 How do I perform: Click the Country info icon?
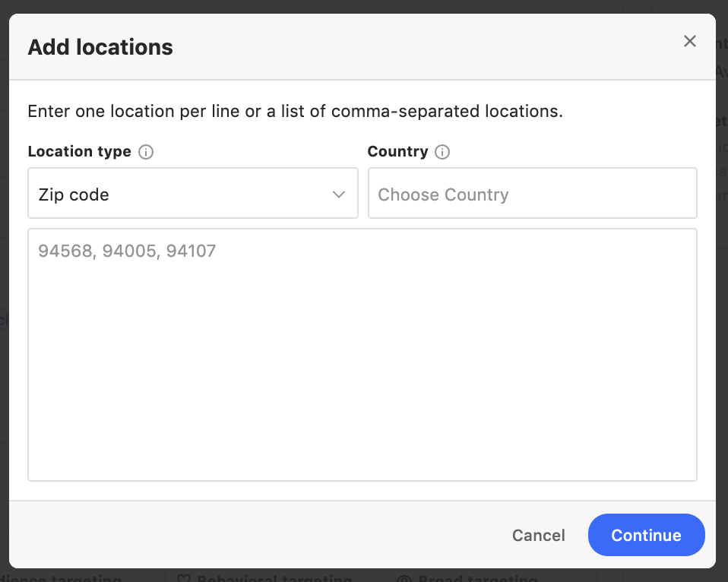click(x=442, y=152)
